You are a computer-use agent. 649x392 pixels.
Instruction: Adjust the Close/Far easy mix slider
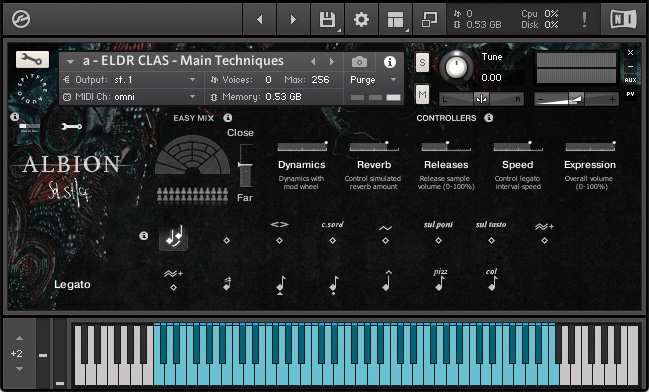tap(245, 165)
